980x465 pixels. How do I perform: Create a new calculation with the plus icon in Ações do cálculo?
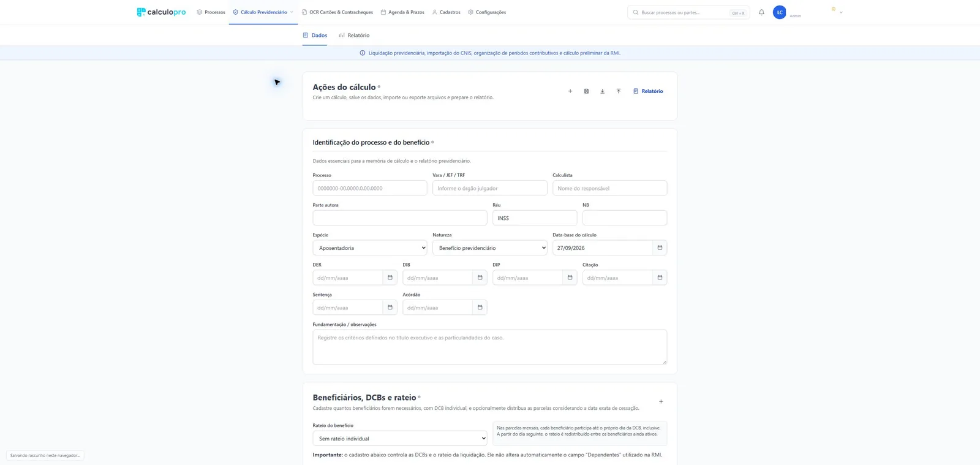click(x=570, y=91)
